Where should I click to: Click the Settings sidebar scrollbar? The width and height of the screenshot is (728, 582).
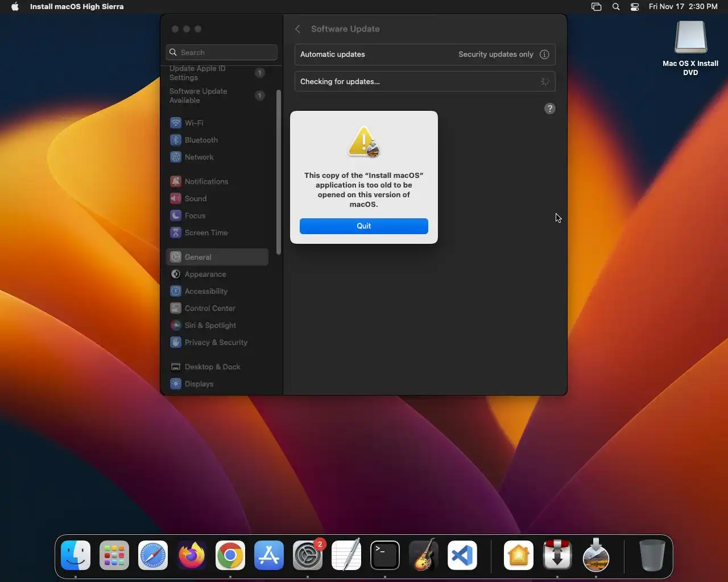(x=279, y=172)
